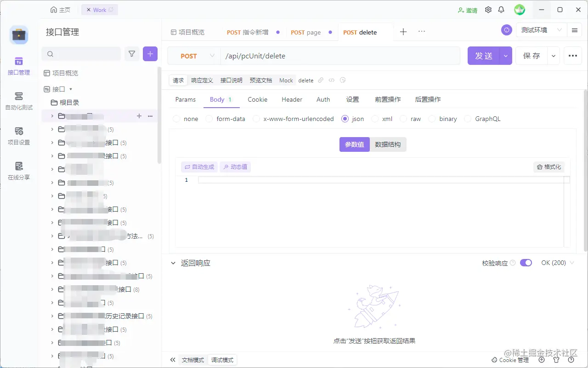Screen dimensions: 588x368
Task: Click the 格式化 format button
Action: pos(549,167)
